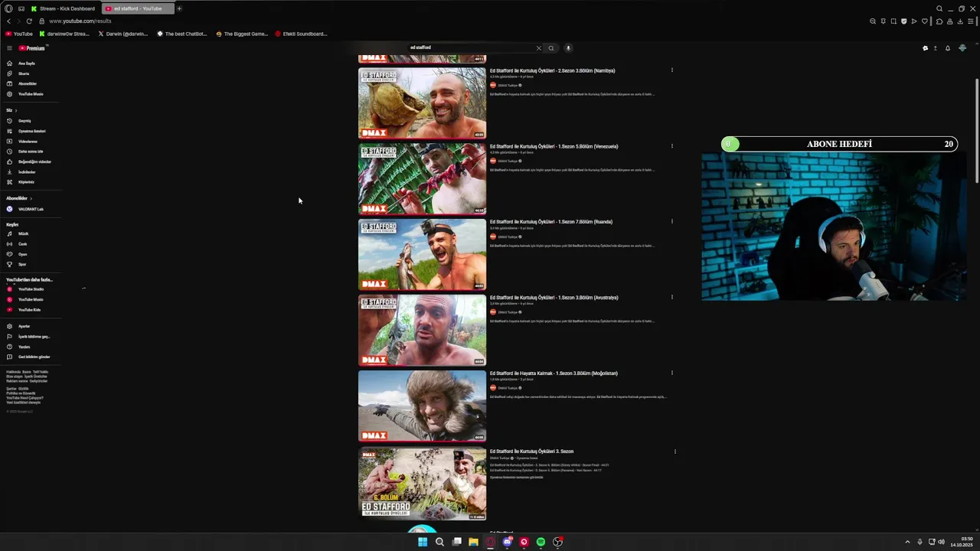Open Geçmiş history in sidebar
Image resolution: width=980 pixels, height=551 pixels.
(24, 121)
